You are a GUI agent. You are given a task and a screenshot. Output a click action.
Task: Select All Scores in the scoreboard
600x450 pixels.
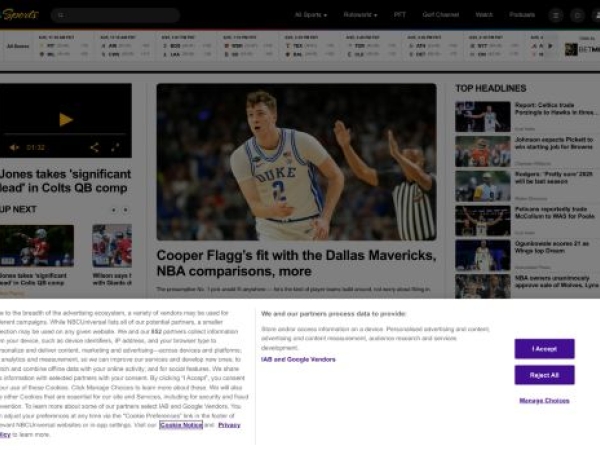(18, 46)
